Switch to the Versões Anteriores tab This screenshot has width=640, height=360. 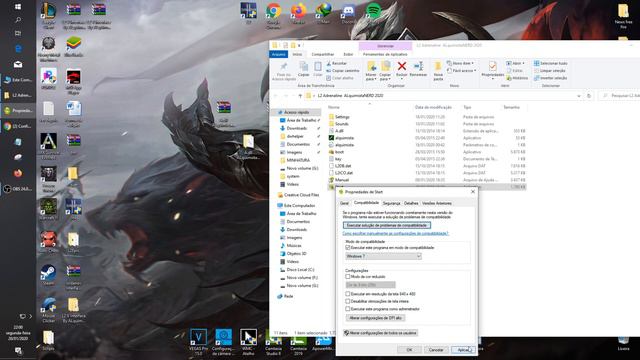437,203
